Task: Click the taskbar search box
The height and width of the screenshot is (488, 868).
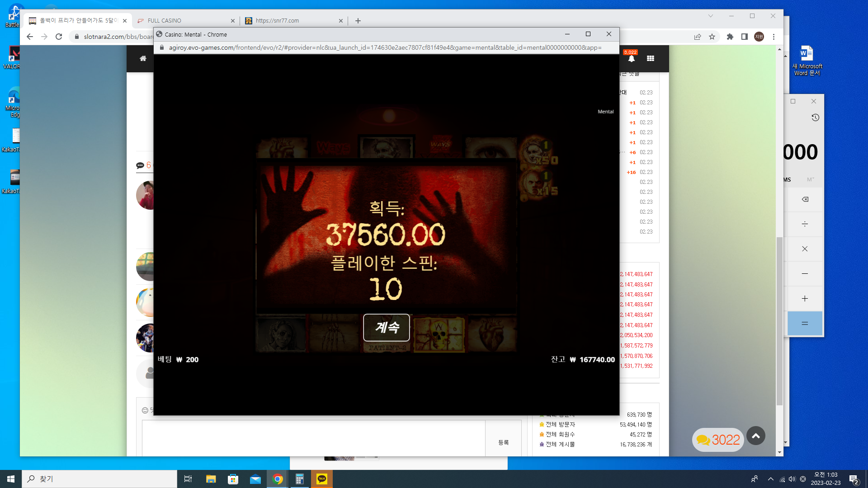Action: coord(99,479)
